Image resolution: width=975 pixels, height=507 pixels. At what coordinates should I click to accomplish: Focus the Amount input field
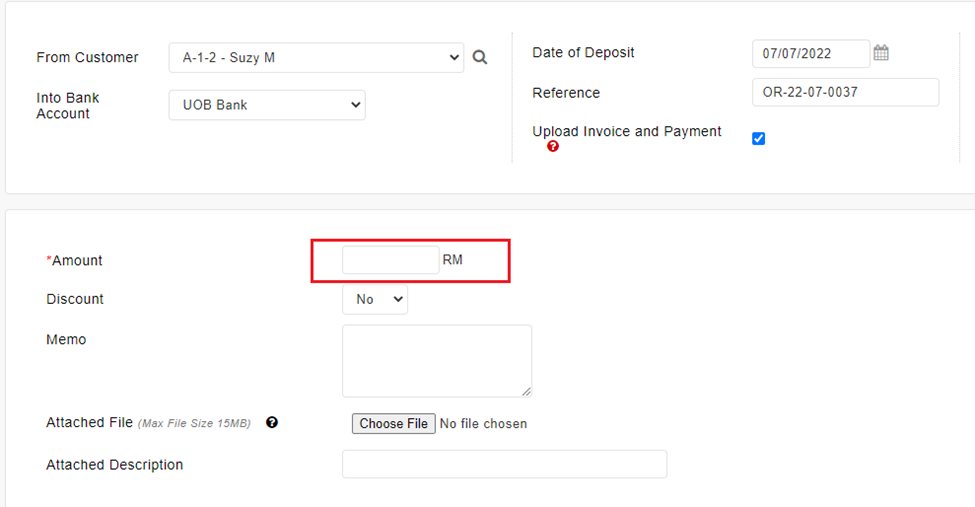(x=390, y=260)
